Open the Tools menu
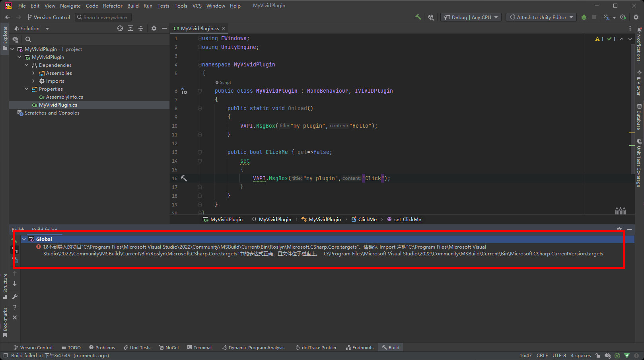644x360 pixels. 181,6
